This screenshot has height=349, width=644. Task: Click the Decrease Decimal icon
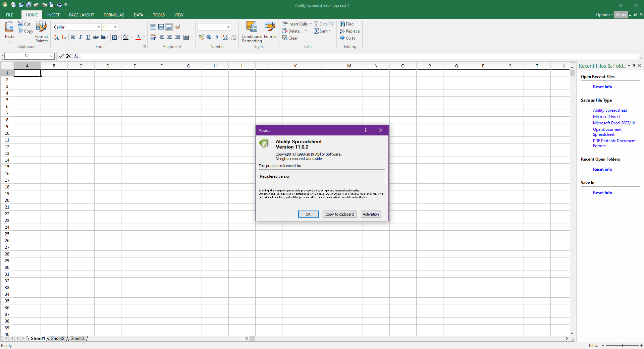233,37
